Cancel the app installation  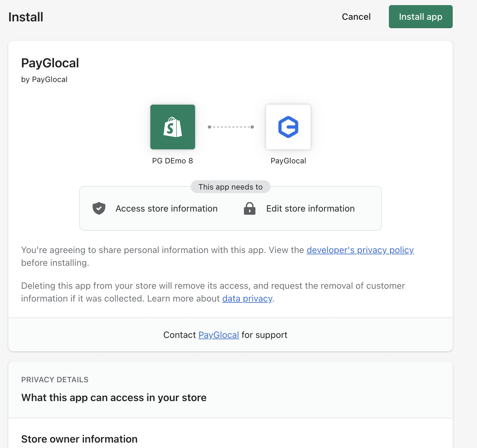tap(356, 17)
